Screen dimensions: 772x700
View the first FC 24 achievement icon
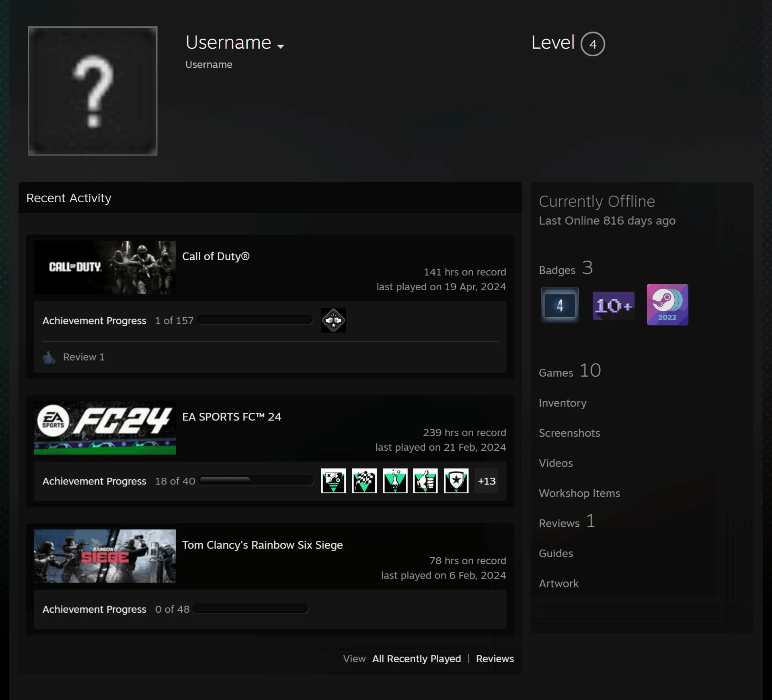pos(333,480)
